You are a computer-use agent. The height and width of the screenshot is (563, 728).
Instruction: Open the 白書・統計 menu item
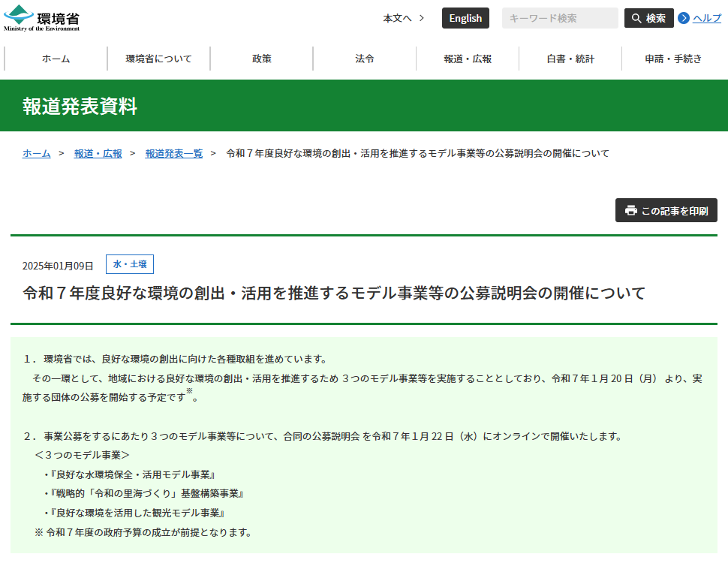point(569,58)
